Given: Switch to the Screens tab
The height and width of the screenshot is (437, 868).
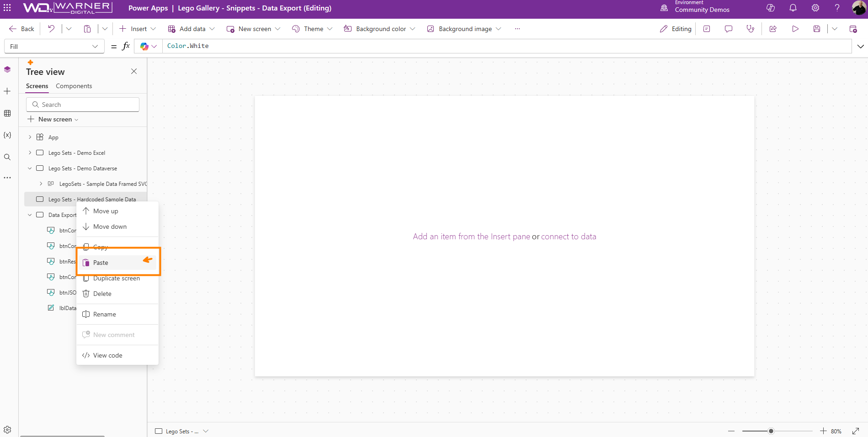Looking at the screenshot, I should click(x=37, y=86).
